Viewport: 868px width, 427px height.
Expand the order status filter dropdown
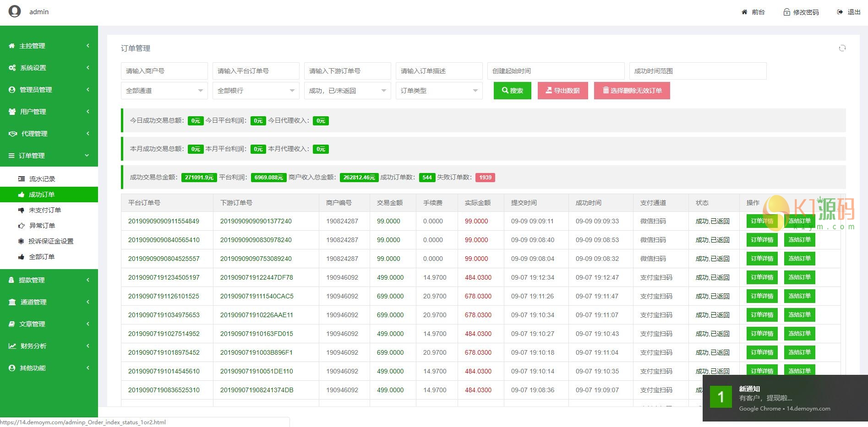click(x=347, y=91)
